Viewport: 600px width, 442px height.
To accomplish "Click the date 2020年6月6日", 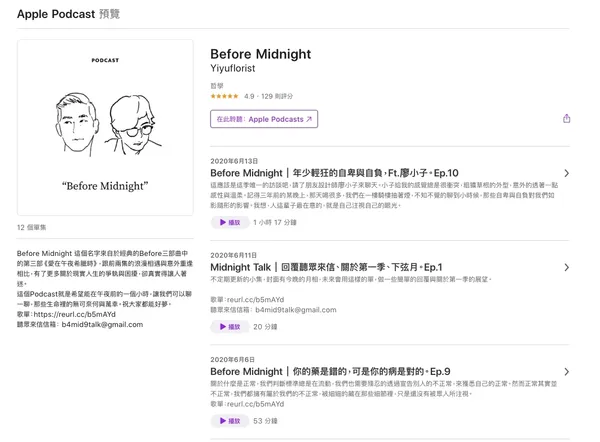I will tap(232, 360).
